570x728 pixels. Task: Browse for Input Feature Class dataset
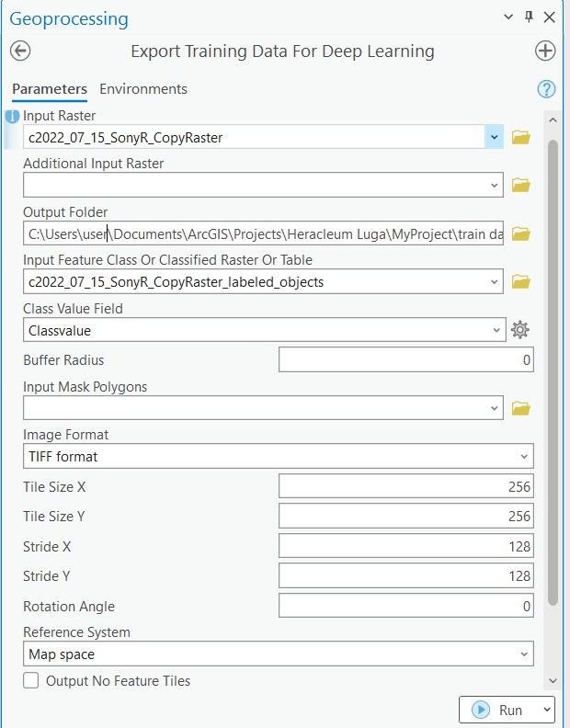[x=521, y=281]
